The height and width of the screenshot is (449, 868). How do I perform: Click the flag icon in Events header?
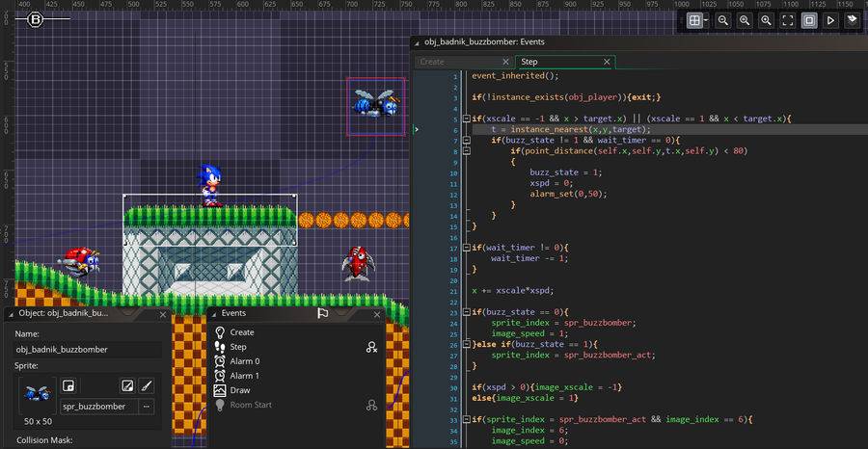[323, 313]
